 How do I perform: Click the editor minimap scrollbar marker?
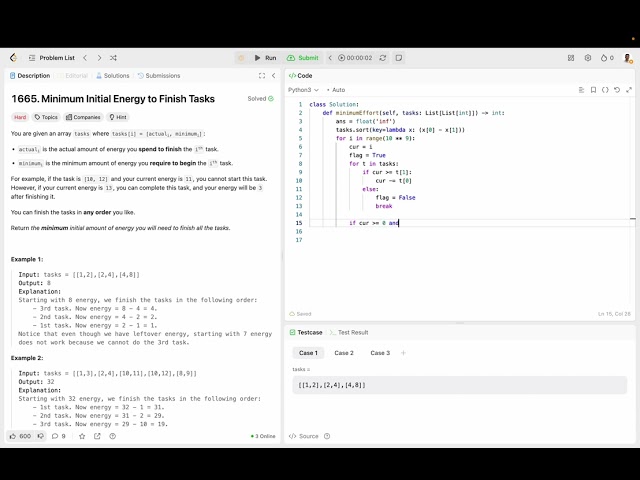633,219
